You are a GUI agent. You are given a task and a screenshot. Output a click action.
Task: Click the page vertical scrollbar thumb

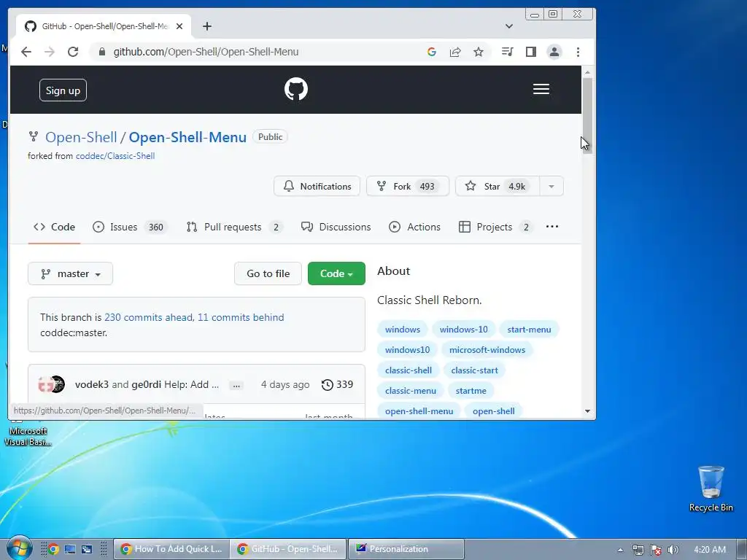click(587, 114)
